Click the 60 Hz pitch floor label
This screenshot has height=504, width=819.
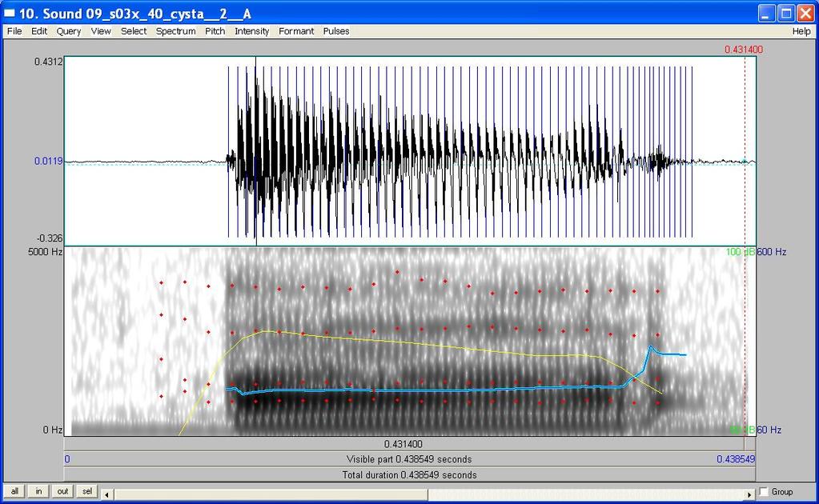click(769, 430)
